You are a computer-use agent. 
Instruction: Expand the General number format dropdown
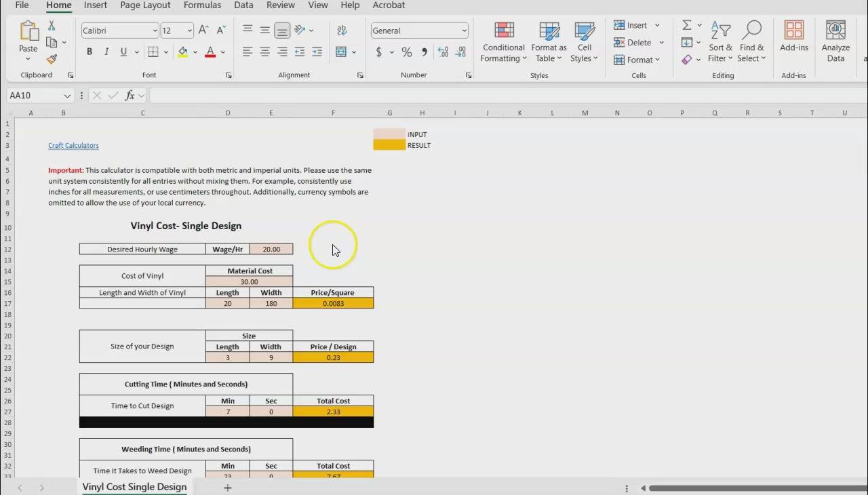[x=464, y=31]
